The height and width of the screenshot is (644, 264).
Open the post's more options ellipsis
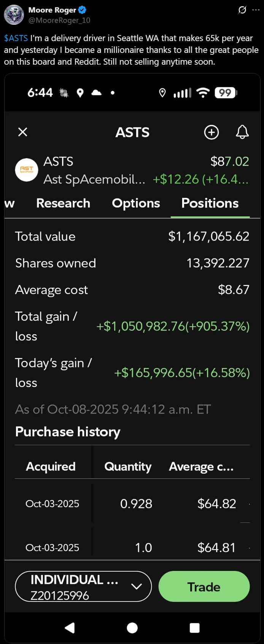(x=256, y=10)
